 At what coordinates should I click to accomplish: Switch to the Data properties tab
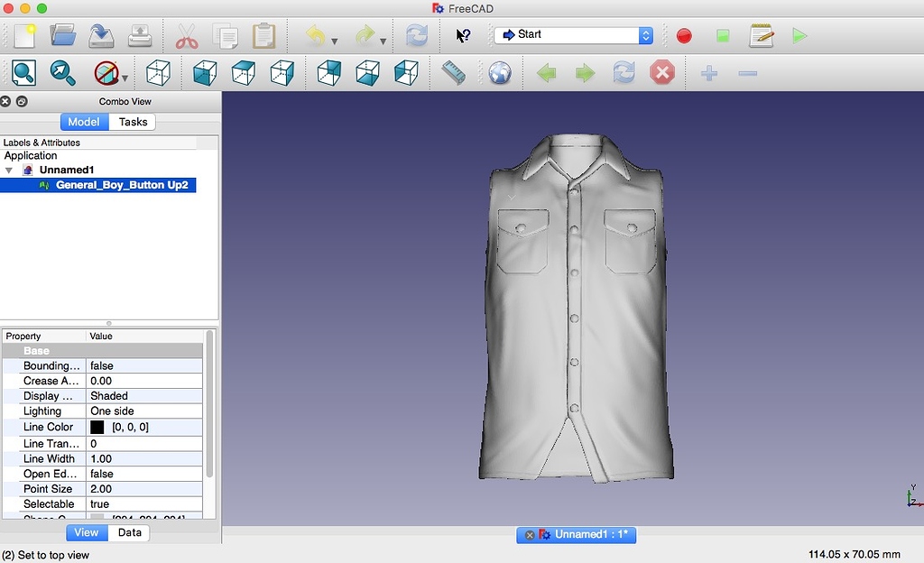[x=130, y=532]
